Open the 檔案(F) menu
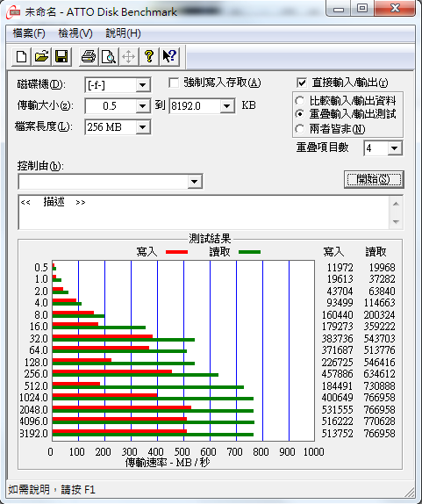 point(29,33)
